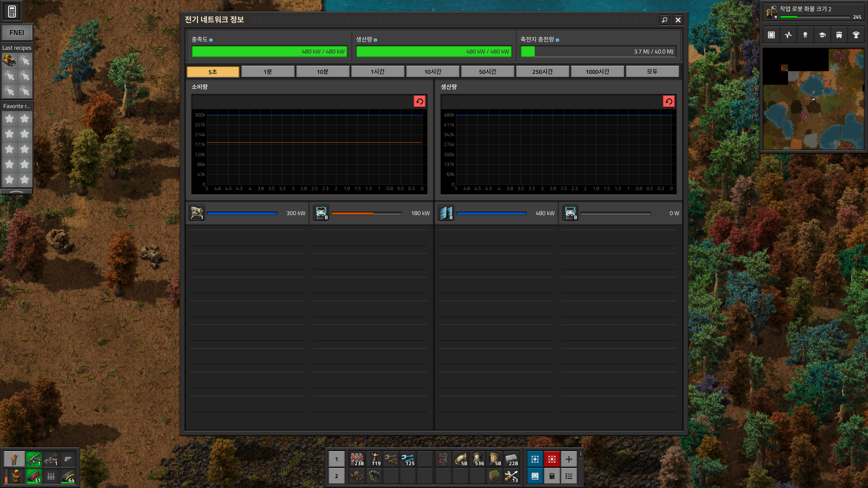Pick pipe (536) from quickbar

pos(477,459)
